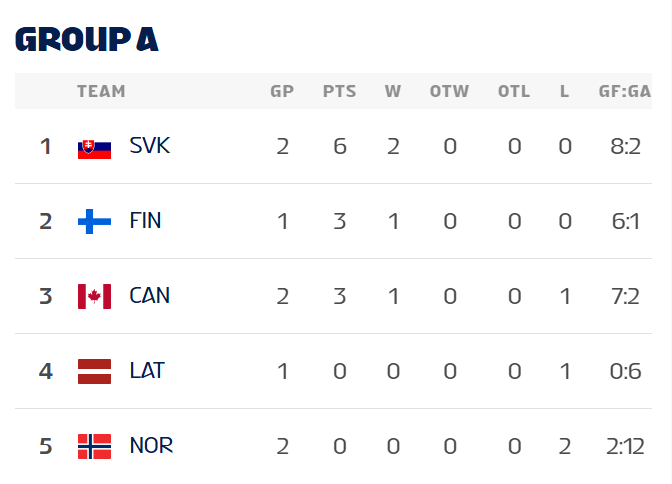Click the Canada flag icon
The width and height of the screenshot is (672, 484).
tap(94, 296)
